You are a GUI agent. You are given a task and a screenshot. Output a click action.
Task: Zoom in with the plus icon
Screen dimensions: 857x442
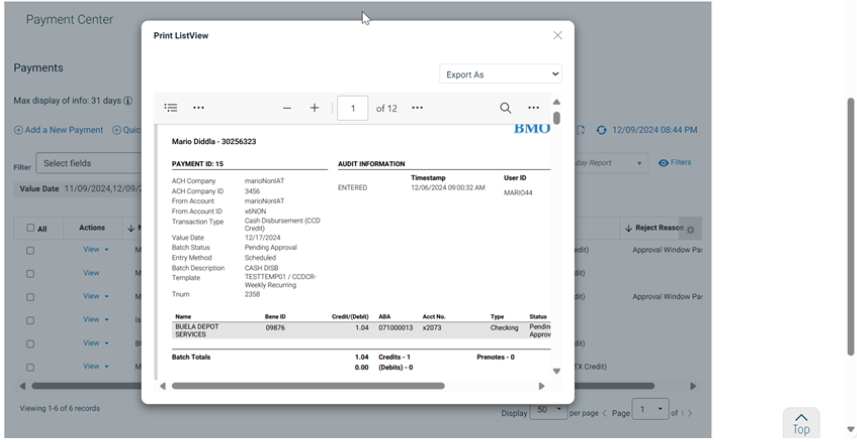314,108
